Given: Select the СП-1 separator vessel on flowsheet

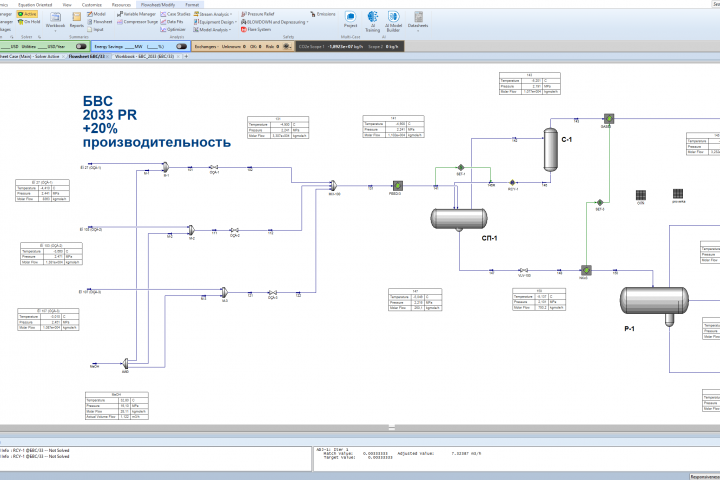Looking at the screenshot, I should coord(459,219).
